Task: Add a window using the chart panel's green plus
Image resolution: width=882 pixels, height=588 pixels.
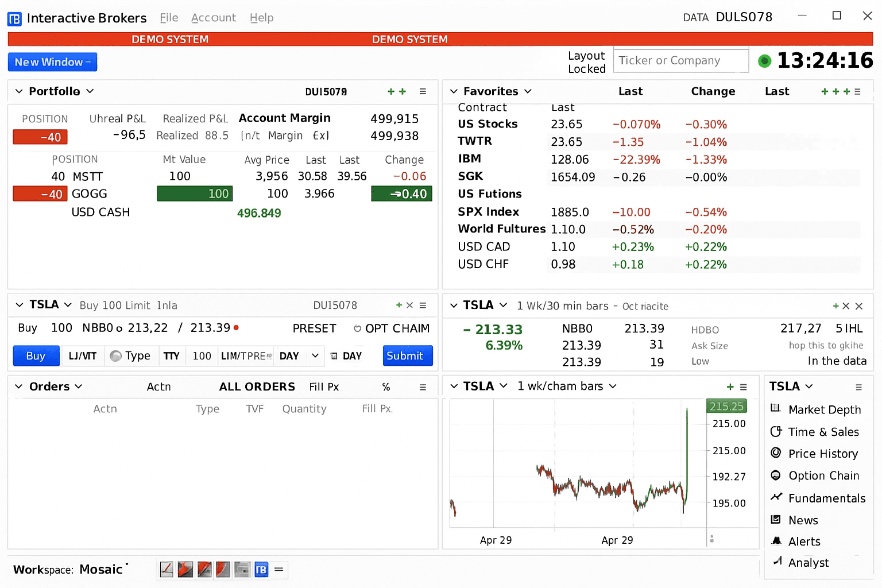Action: [730, 387]
